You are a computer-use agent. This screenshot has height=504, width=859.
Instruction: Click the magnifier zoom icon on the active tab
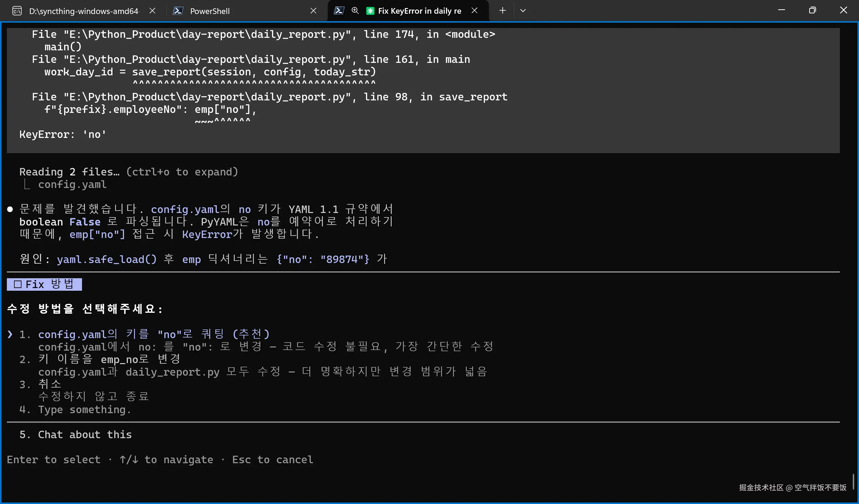click(355, 10)
